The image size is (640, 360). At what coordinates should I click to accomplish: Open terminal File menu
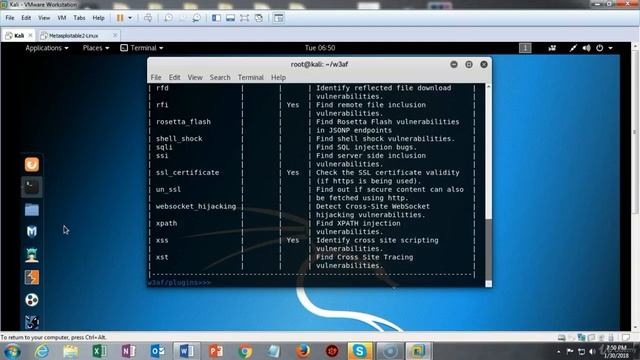pos(156,78)
